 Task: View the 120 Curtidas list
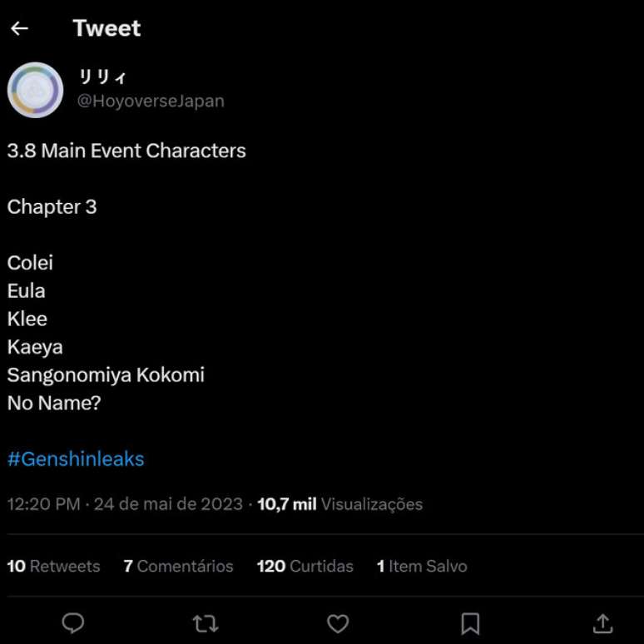305,566
